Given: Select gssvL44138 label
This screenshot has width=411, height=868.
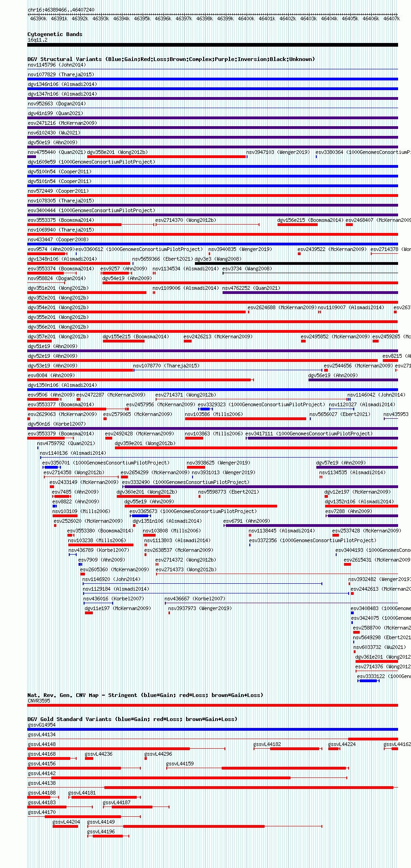Looking at the screenshot, I should 42,783.
